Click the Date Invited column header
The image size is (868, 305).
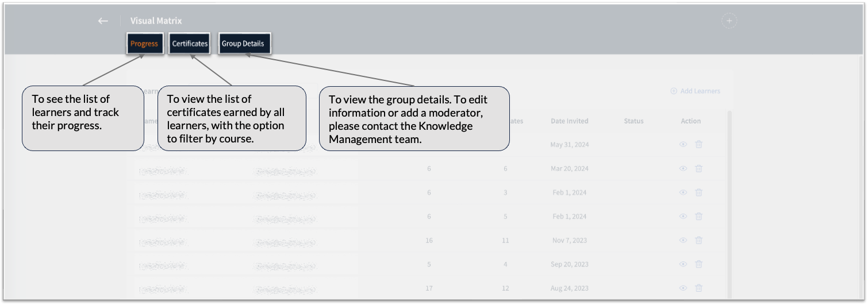click(x=569, y=121)
